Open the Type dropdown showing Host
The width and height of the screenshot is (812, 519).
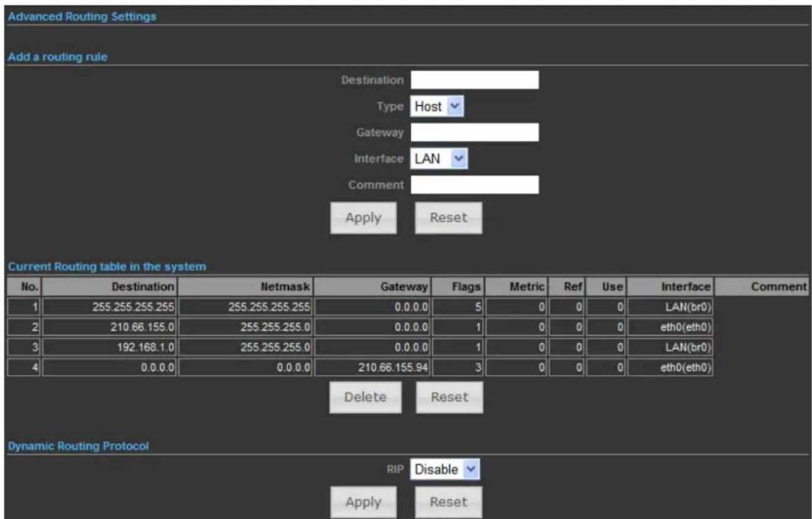point(437,106)
